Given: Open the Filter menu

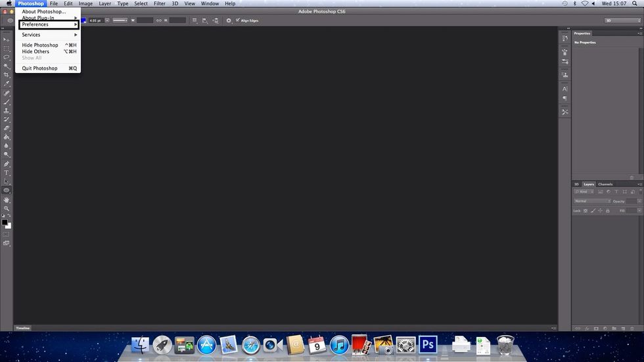Looking at the screenshot, I should 159,3.
